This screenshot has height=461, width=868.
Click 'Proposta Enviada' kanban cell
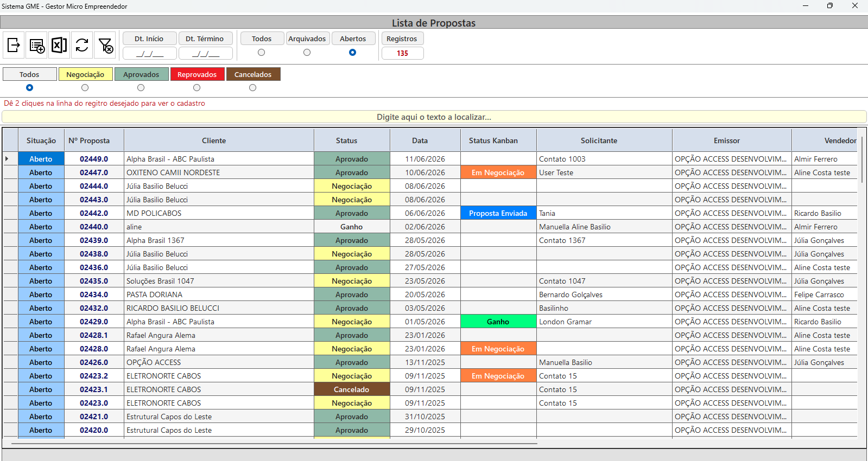tap(498, 213)
